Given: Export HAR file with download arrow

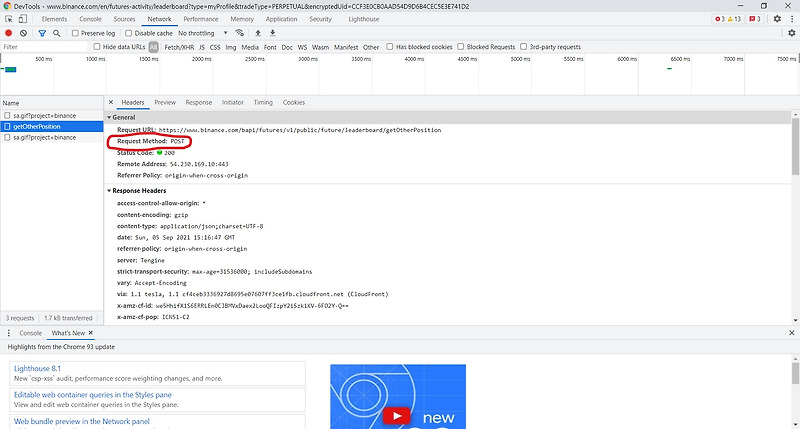Looking at the screenshot, I should click(x=272, y=33).
